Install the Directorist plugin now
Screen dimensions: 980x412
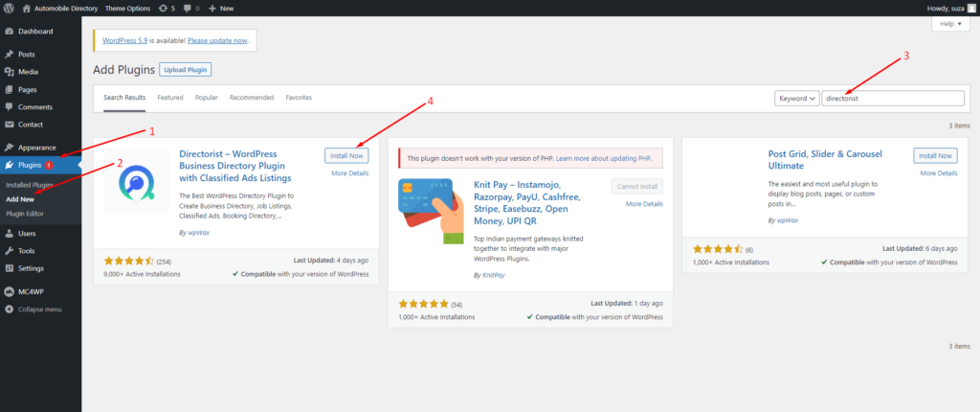coord(346,155)
